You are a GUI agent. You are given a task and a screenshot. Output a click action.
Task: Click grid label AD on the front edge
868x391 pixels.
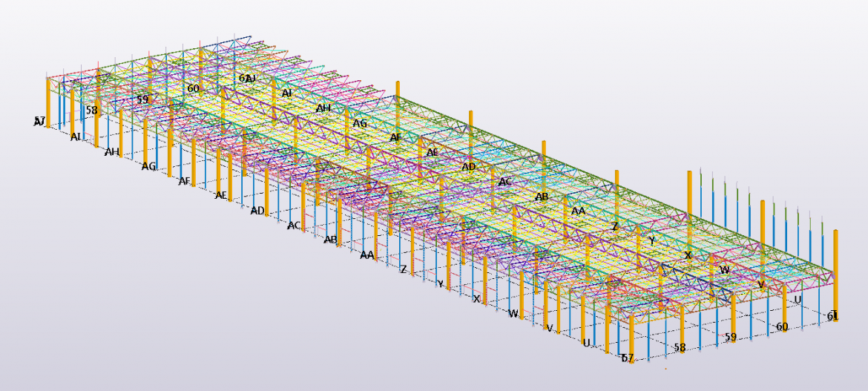coord(257,211)
